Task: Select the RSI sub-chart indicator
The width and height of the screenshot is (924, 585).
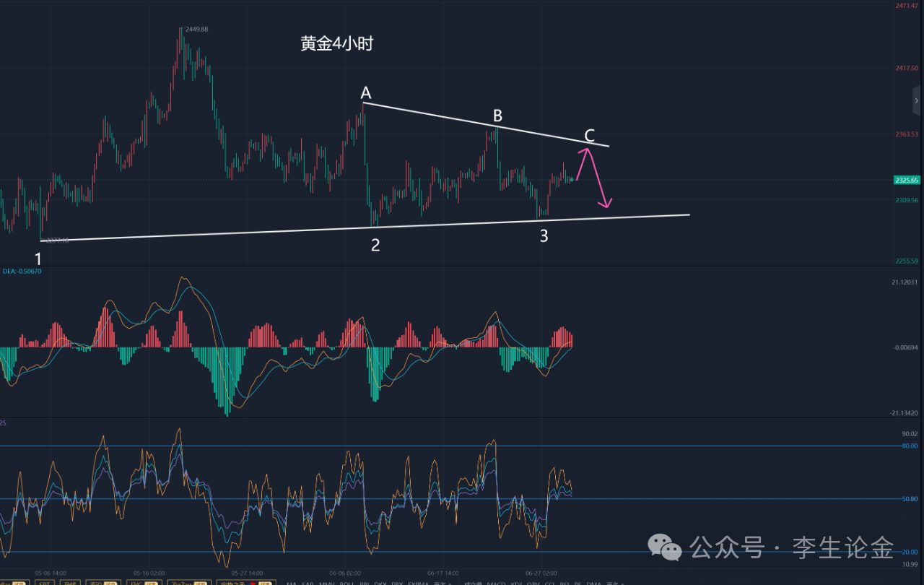Action: coord(565,584)
